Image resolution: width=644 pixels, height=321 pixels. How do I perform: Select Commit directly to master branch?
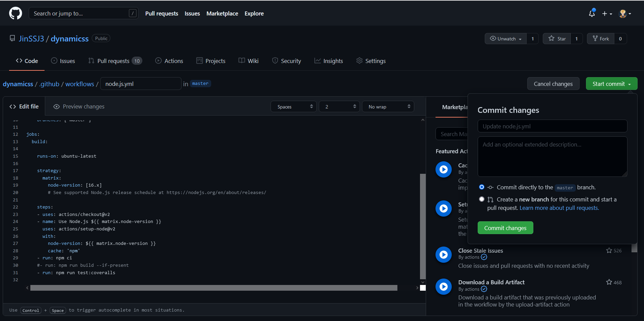coord(482,187)
